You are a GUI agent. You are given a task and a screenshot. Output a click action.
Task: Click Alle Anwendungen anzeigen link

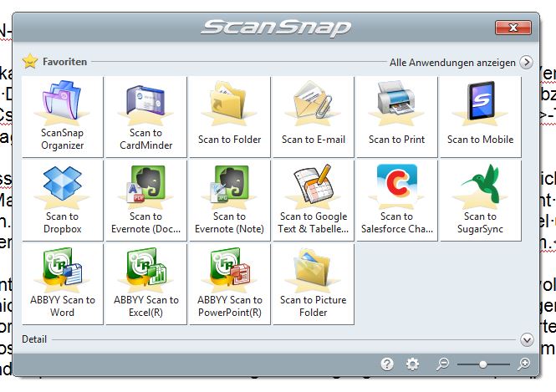pyautogui.click(x=452, y=63)
